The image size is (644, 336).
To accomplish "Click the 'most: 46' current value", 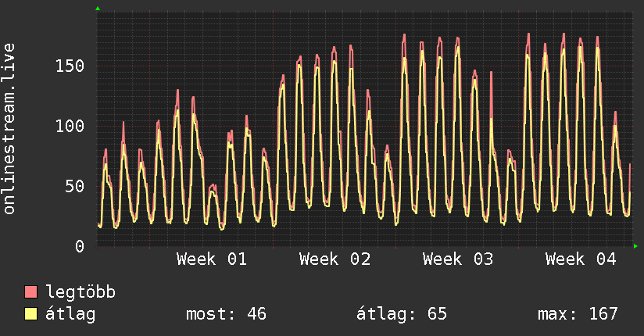I will (x=227, y=314).
